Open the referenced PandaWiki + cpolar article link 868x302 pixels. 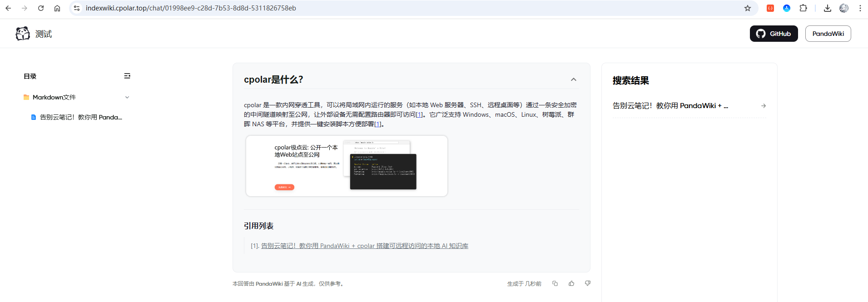point(364,246)
